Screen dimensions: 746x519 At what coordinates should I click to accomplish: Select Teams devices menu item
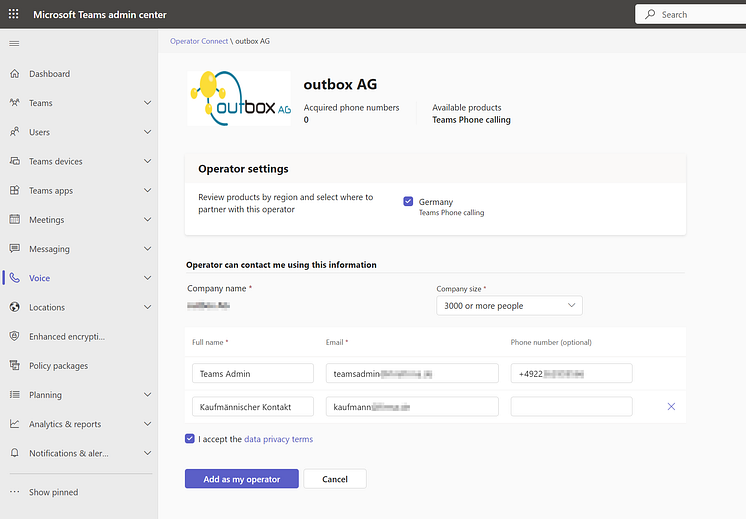point(56,161)
